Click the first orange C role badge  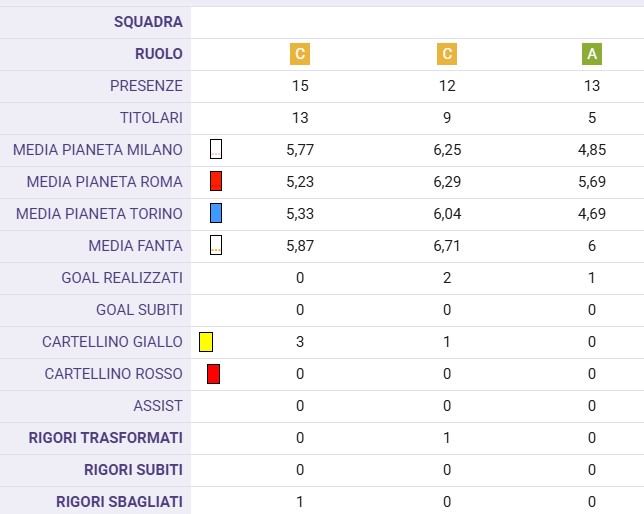pyautogui.click(x=300, y=54)
